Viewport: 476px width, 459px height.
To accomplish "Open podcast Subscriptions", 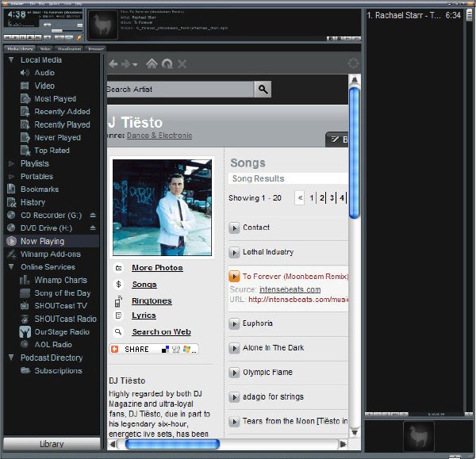I will click(x=58, y=371).
